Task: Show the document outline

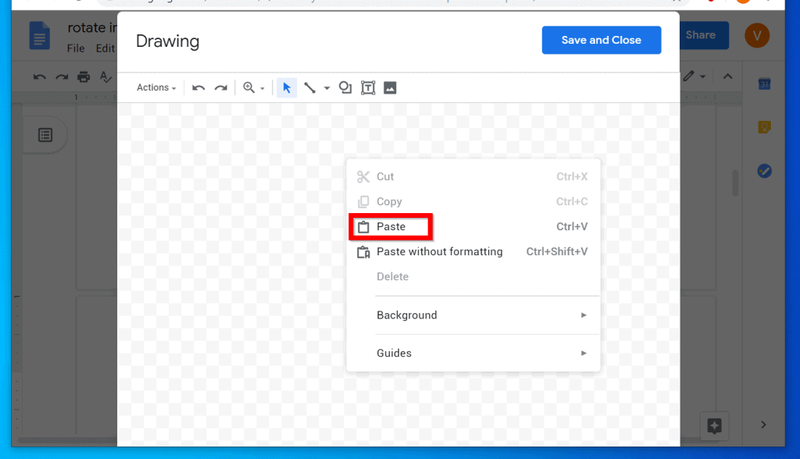Action: pos(45,135)
